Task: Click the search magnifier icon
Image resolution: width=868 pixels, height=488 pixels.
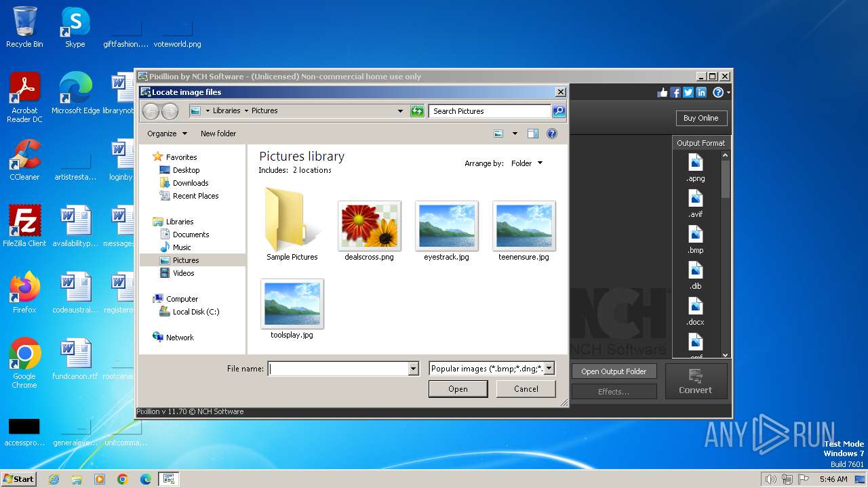Action: click(559, 111)
